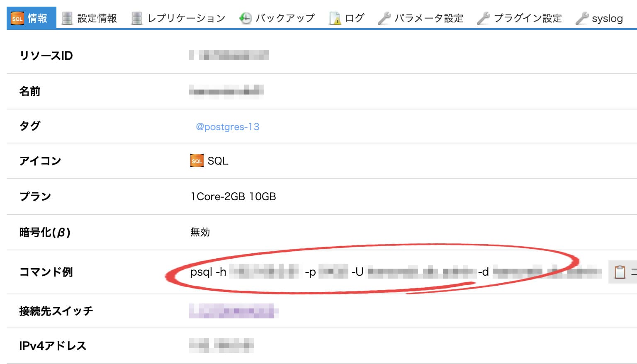Click the warning document icon beside ログ
Image resolution: width=637 pixels, height=364 pixels.
335,18
